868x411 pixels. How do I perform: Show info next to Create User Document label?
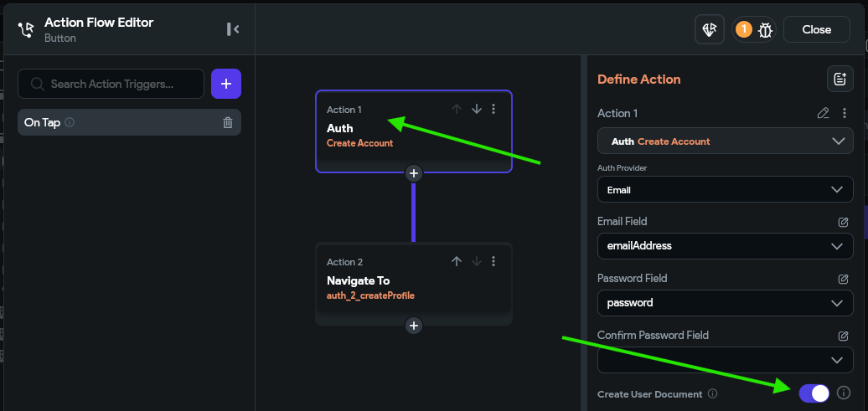click(712, 394)
